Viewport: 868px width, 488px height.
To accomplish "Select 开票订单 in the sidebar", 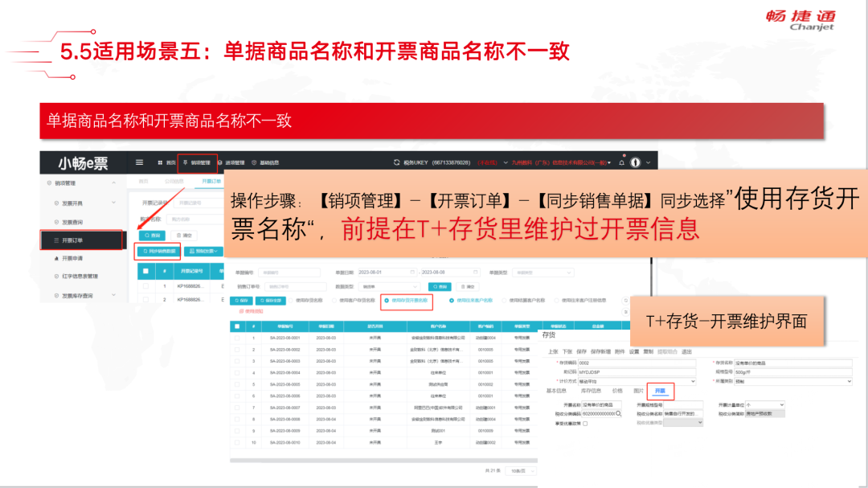I will 81,240.
